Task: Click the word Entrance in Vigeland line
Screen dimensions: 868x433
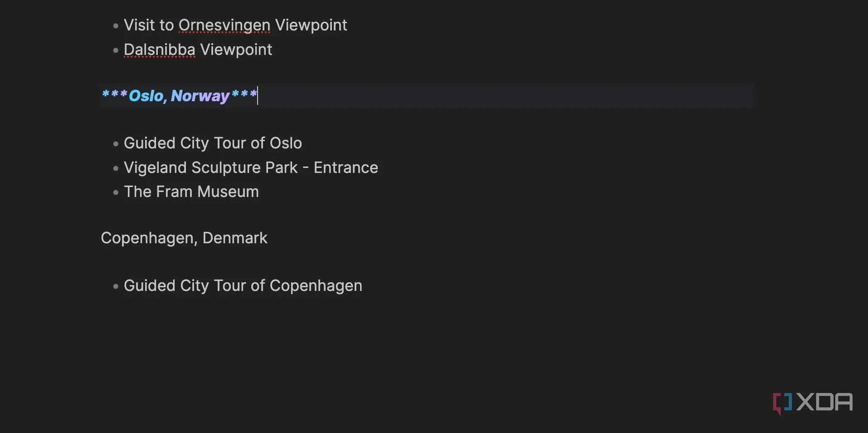Action: [346, 167]
